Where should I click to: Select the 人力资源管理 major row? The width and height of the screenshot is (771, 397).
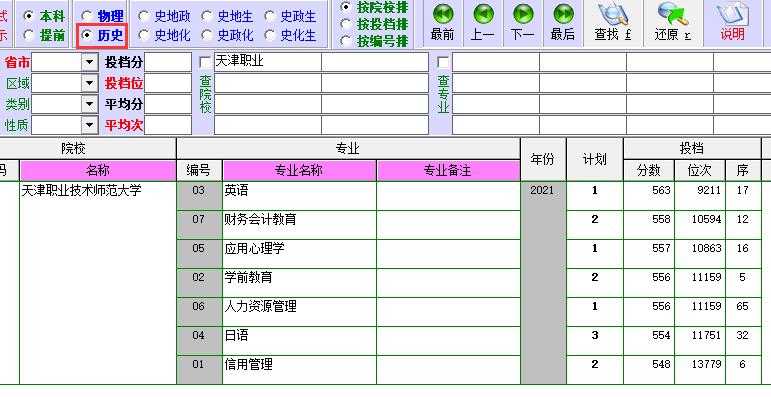point(299,312)
